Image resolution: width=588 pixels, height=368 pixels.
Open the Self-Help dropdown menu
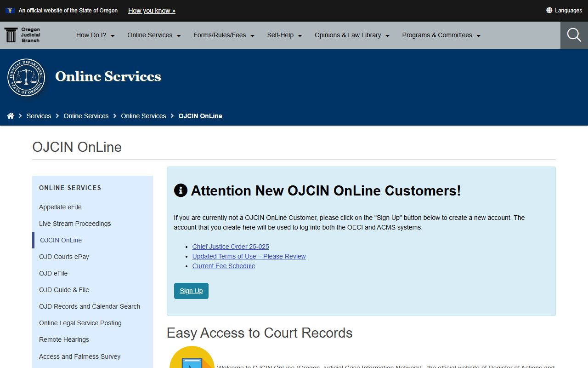(x=284, y=35)
